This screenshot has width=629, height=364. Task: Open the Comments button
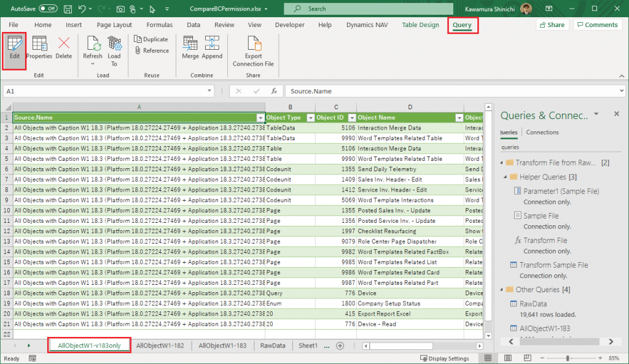coord(597,25)
